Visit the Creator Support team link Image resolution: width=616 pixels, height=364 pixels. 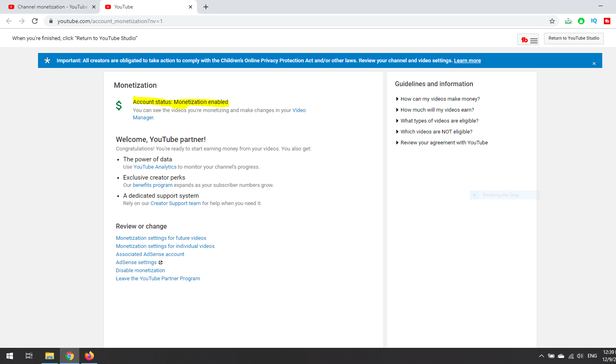[x=176, y=203]
